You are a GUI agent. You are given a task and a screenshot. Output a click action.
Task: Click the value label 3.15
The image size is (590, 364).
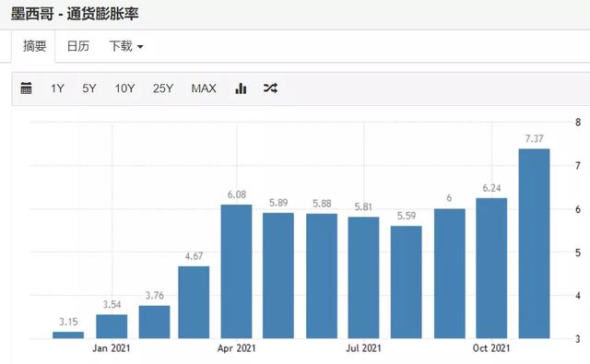(x=68, y=322)
